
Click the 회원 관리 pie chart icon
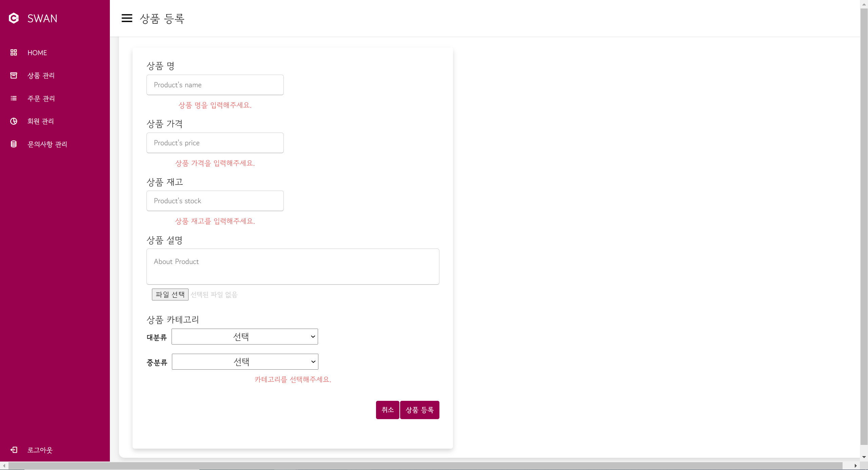14,121
